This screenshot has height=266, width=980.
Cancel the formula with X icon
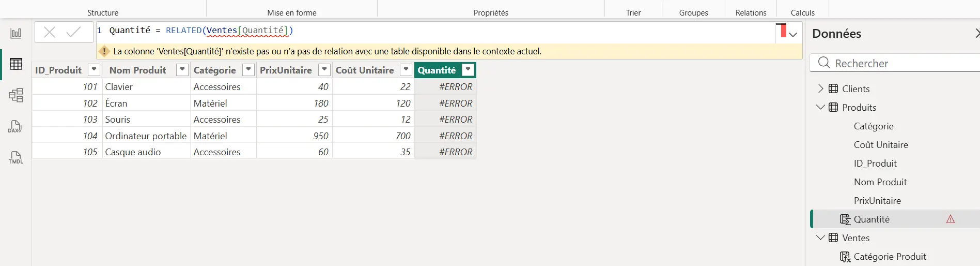50,32
